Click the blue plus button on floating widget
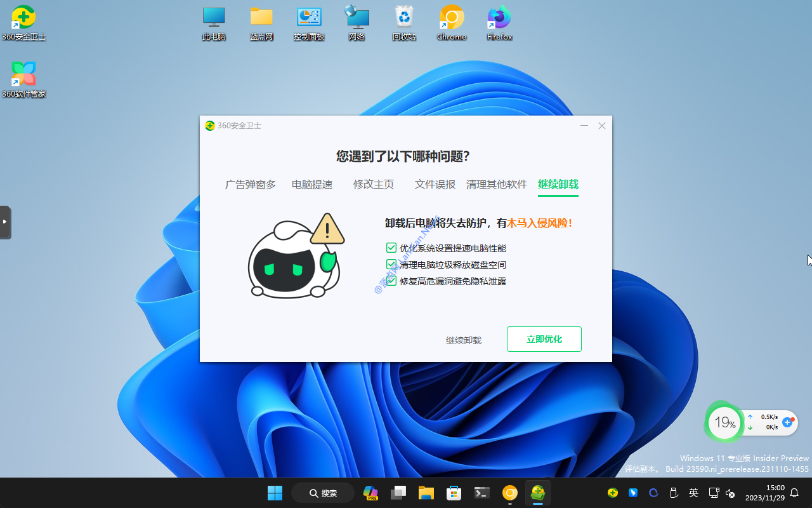 point(788,422)
